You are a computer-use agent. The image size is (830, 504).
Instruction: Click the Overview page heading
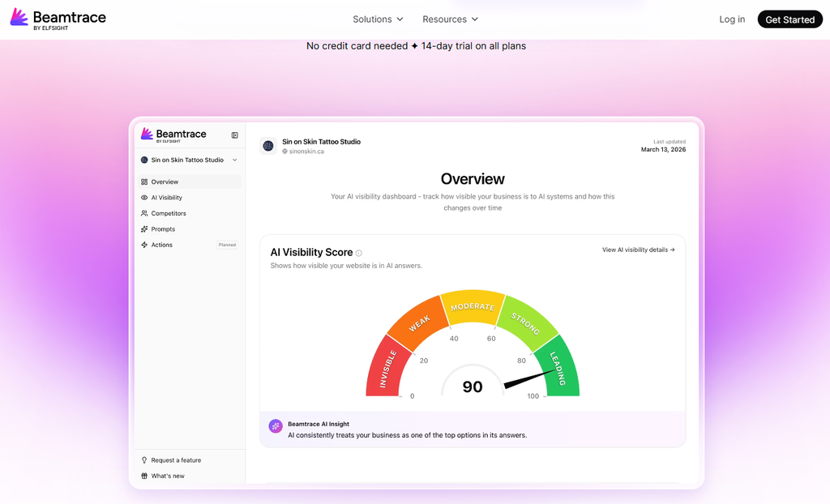click(x=473, y=179)
